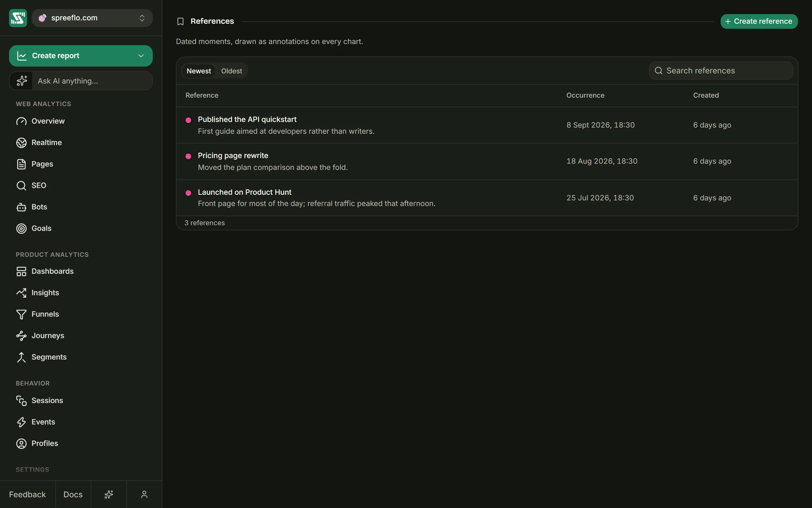Open Published the API quickstart reference
The width and height of the screenshot is (812, 508).
[x=247, y=119]
